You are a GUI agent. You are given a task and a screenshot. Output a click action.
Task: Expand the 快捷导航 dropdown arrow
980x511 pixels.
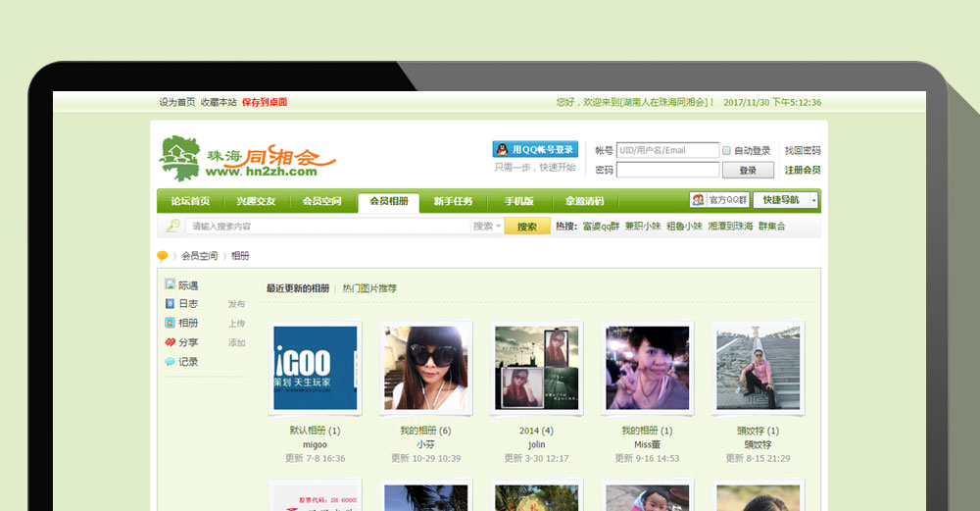pos(813,200)
